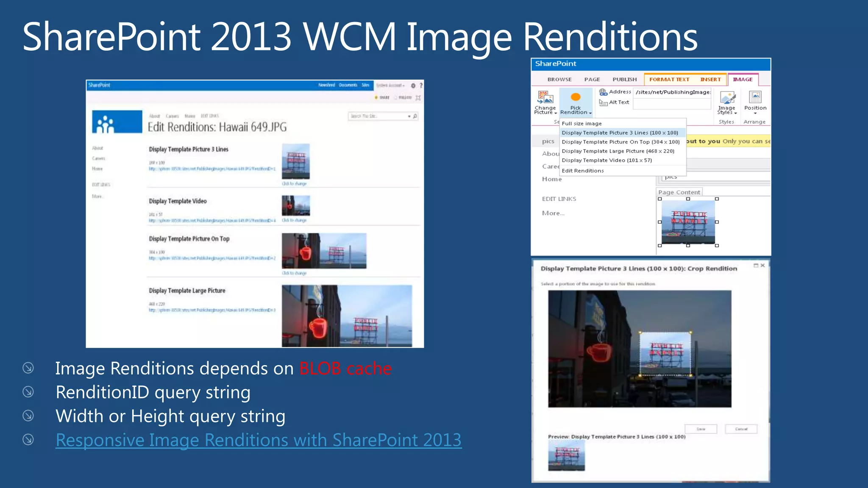Switch to the FORMAT TEXT ribbon tab
This screenshot has height=488, width=868.
point(669,80)
